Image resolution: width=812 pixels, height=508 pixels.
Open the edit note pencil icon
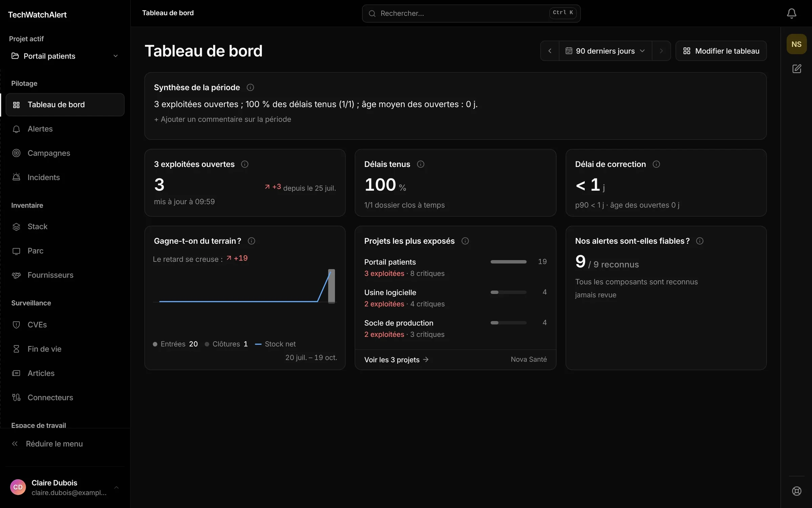pyautogui.click(x=797, y=69)
